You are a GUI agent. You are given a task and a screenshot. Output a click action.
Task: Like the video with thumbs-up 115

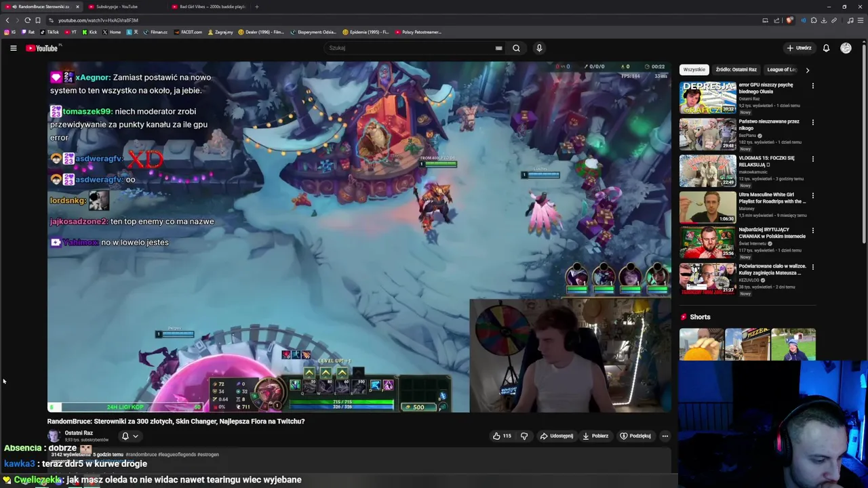[502, 436]
